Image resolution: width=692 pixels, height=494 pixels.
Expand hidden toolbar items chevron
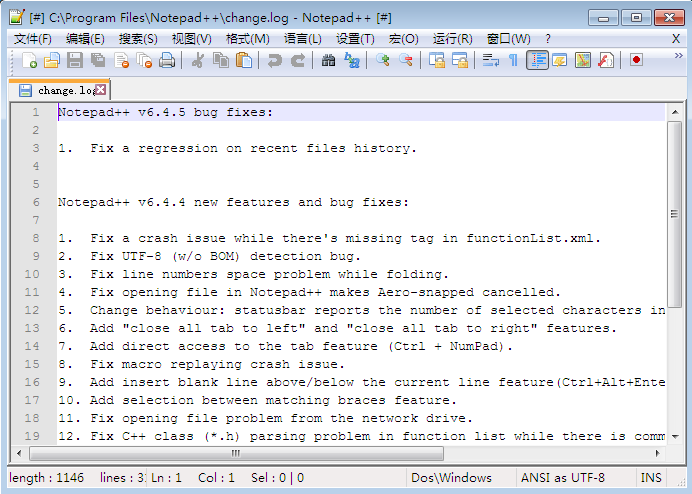pyautogui.click(x=679, y=56)
